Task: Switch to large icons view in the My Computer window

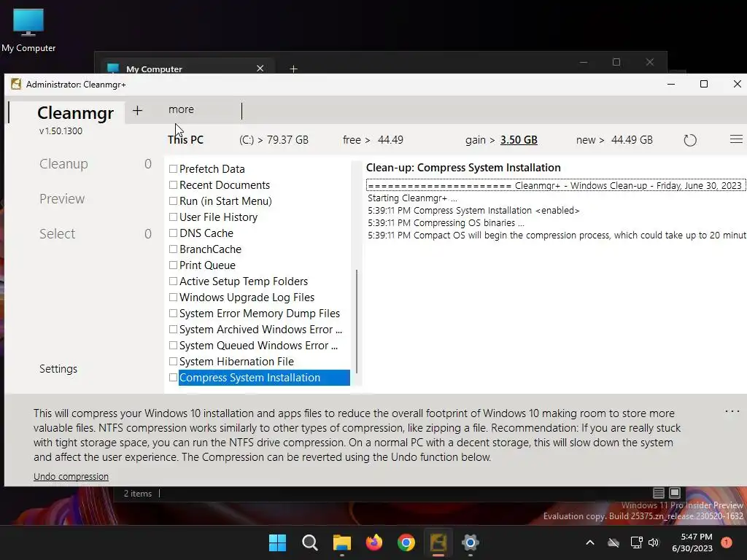Action: (x=675, y=493)
